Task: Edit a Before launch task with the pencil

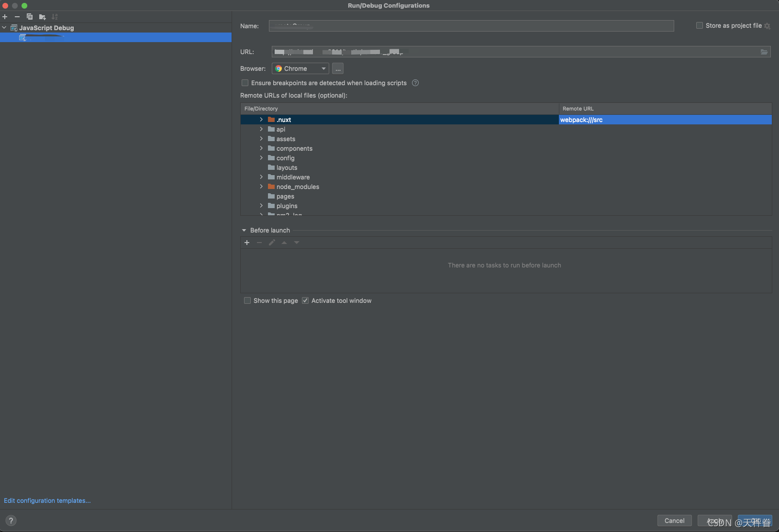Action: tap(272, 243)
